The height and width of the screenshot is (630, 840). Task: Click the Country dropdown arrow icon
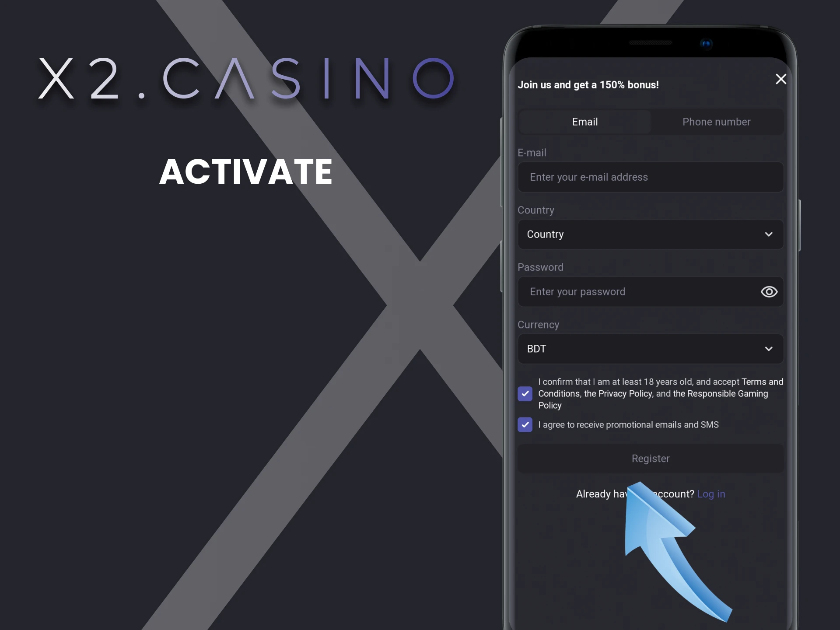pos(769,234)
